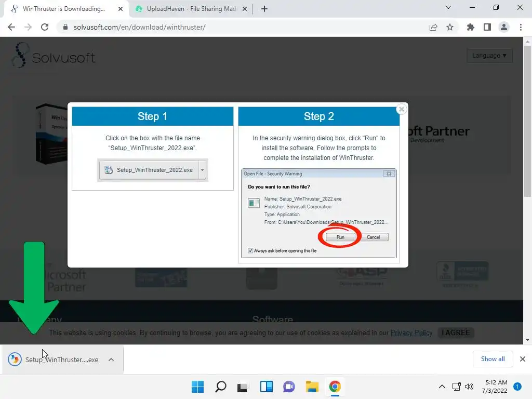Open the Privacy Policy link
The height and width of the screenshot is (399, 532).
coord(411,333)
